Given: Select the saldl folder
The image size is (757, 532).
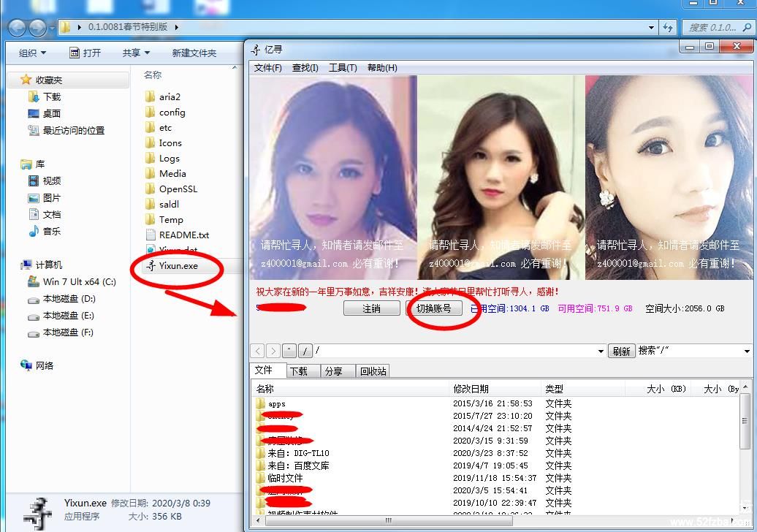Looking at the screenshot, I should [163, 204].
